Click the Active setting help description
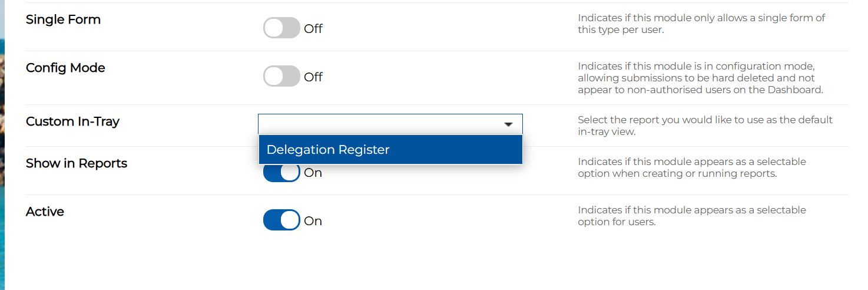 (691, 216)
